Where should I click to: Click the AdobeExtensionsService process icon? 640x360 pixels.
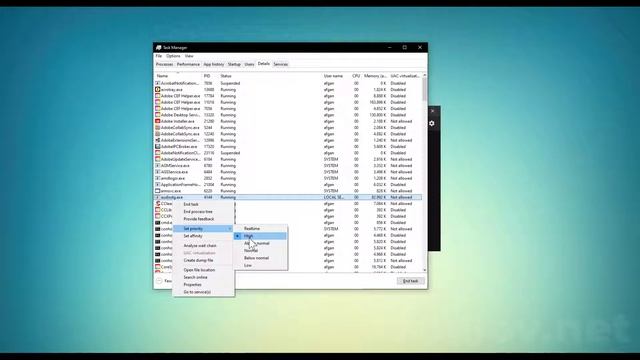[158, 140]
